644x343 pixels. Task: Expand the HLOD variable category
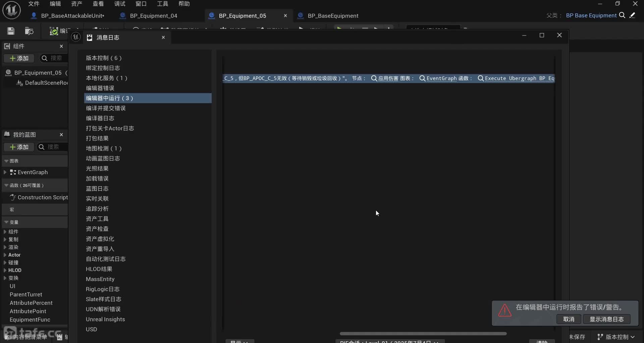(5, 270)
